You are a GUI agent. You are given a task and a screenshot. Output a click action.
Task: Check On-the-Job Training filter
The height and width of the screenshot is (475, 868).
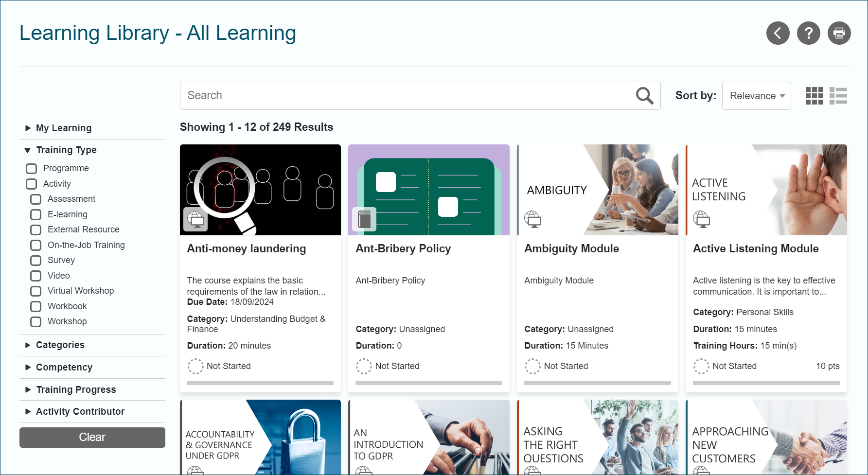click(36, 245)
